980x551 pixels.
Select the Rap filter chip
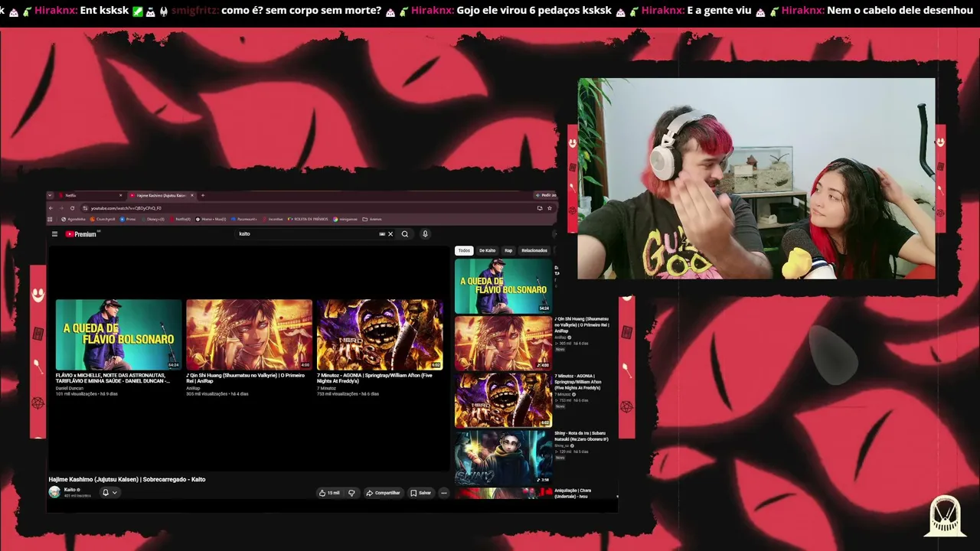tap(508, 250)
